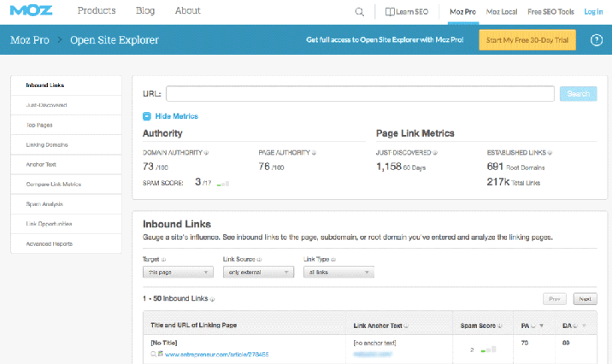Open www.entrepreneur.com/article/278455 link
This screenshot has width=612, height=364.
[x=216, y=355]
